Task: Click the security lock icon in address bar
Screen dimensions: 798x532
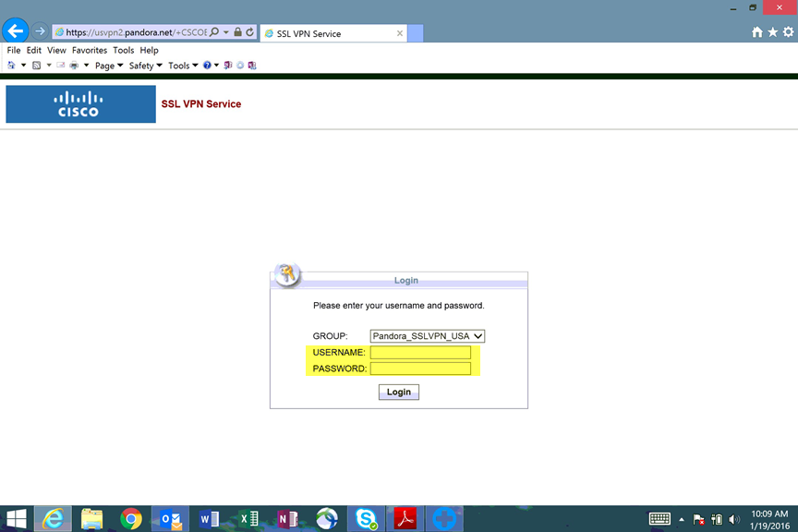Action: coord(238,30)
